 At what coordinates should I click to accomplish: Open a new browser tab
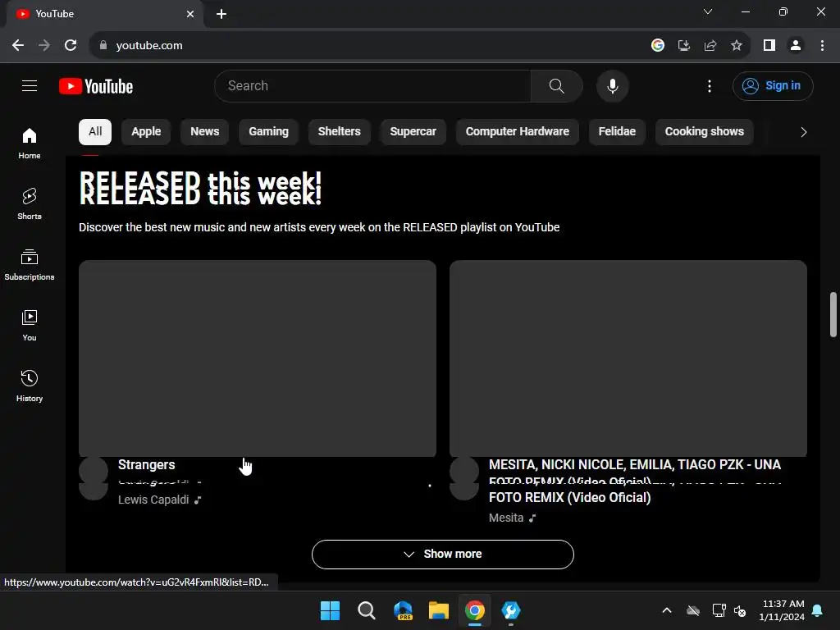click(221, 14)
